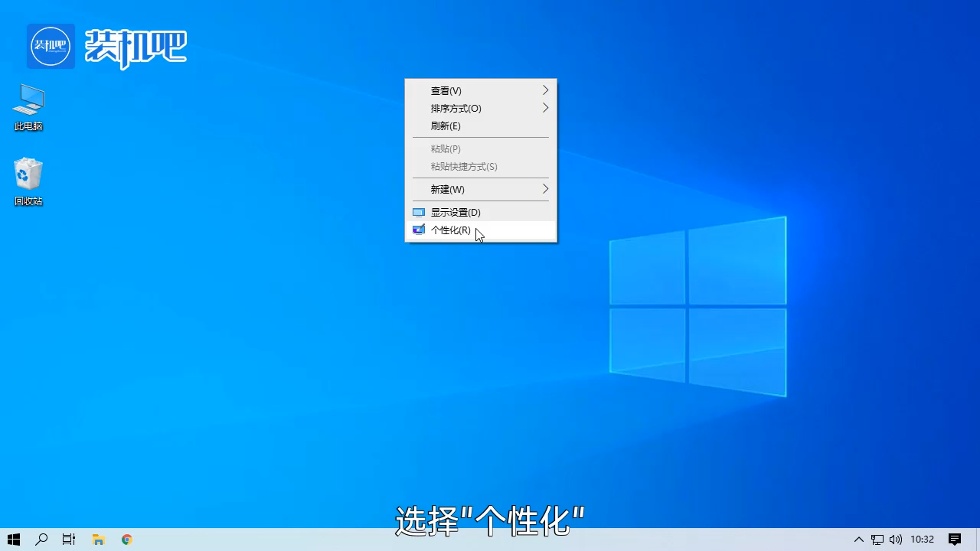Open the notification center icon

click(955, 540)
